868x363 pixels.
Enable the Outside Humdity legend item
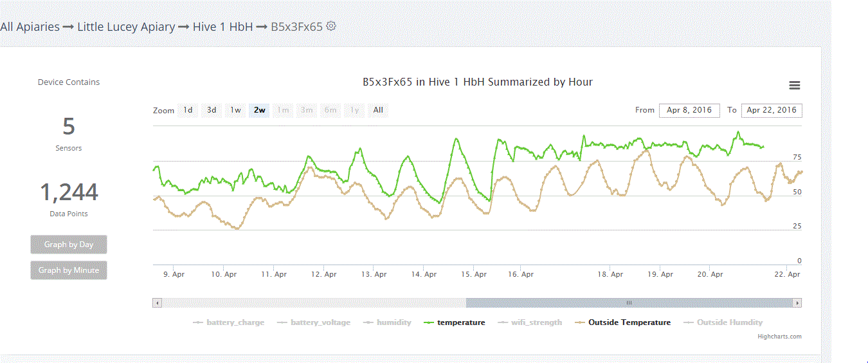[723, 322]
